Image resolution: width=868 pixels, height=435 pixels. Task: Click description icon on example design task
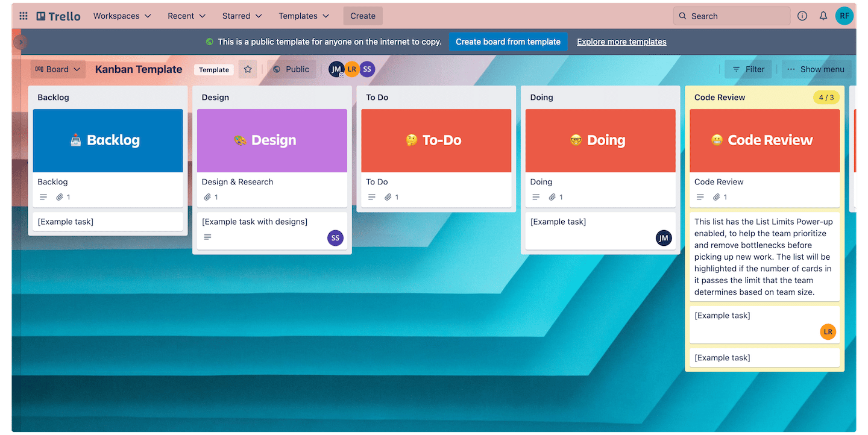click(x=207, y=237)
